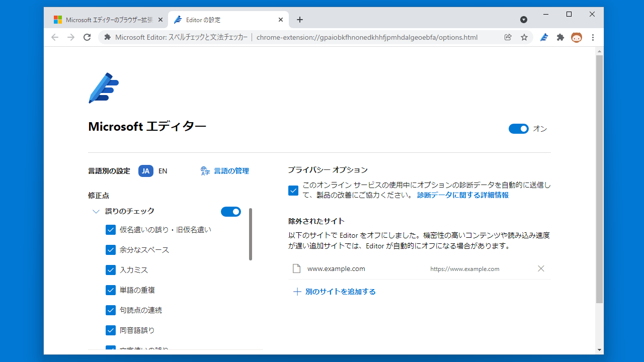Maximize the Chrome window

point(569,14)
